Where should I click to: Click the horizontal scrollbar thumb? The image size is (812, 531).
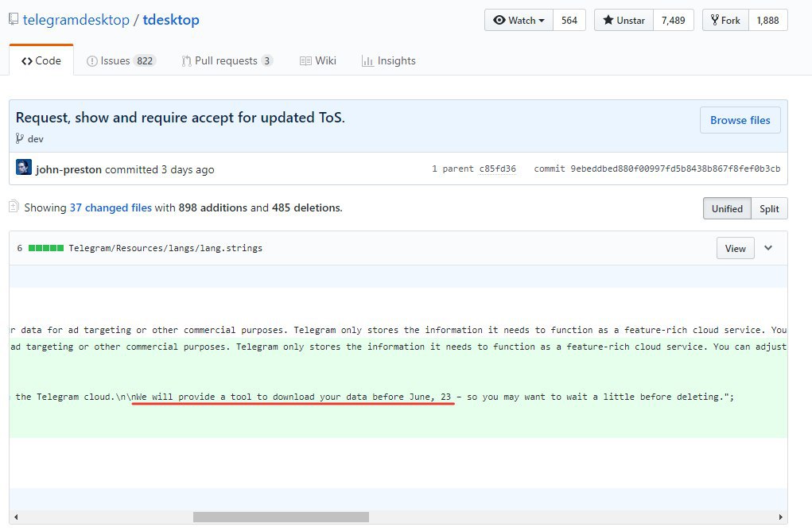(x=282, y=517)
